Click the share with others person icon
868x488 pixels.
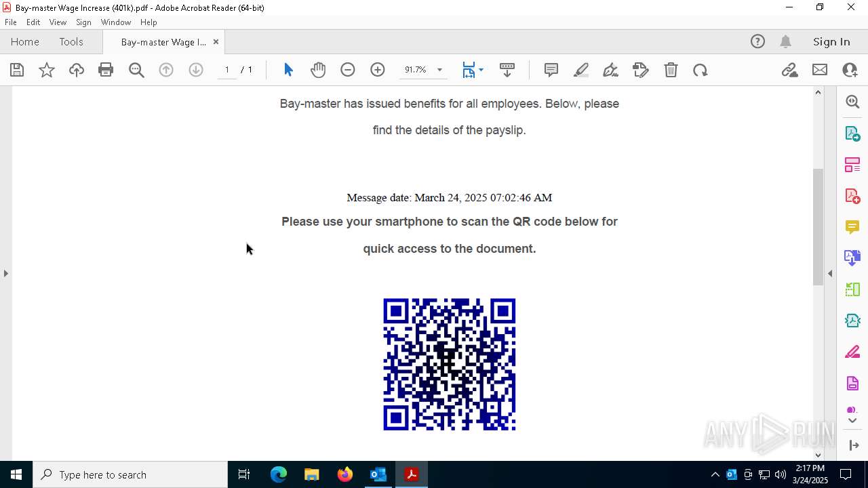850,70
